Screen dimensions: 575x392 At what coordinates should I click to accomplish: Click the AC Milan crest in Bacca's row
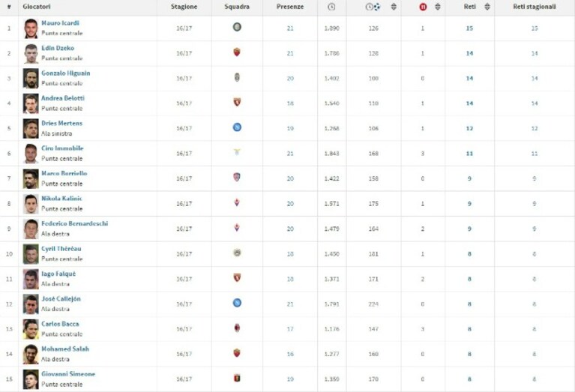pos(237,328)
